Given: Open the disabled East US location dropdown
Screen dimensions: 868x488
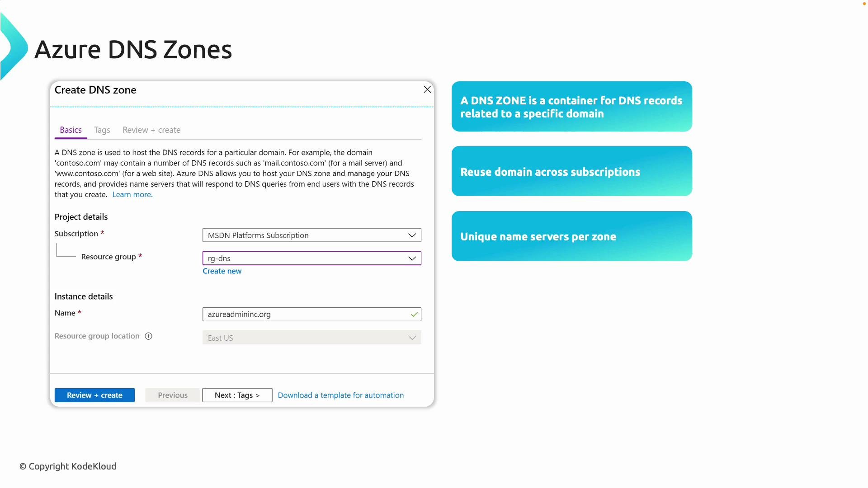Looking at the screenshot, I should pos(312,338).
